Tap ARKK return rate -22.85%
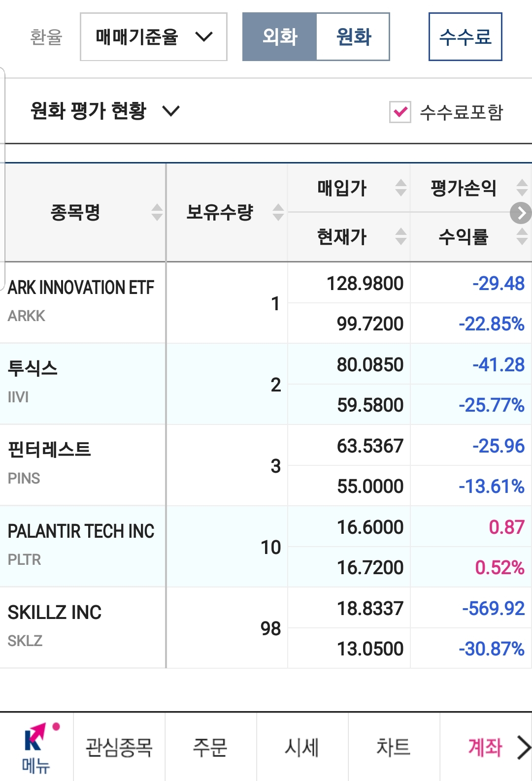Image resolution: width=532 pixels, height=781 pixels. tap(492, 324)
